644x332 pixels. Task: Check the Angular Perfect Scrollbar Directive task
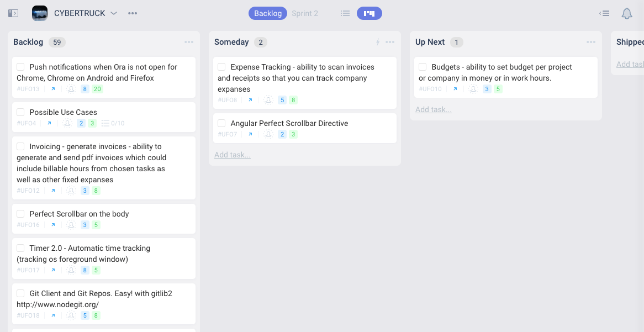tap(221, 123)
